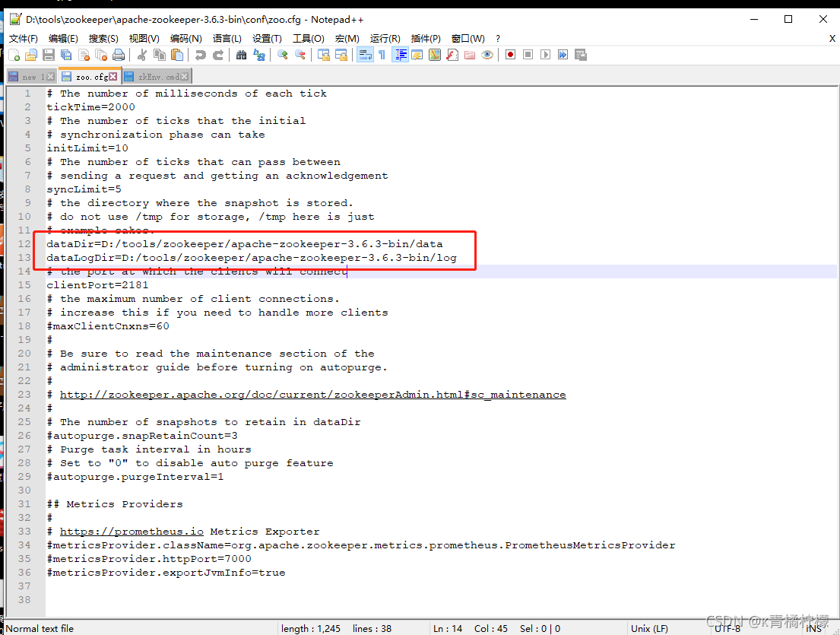Click the Unix (LF) status bar field
840x635 pixels.
[x=649, y=629]
